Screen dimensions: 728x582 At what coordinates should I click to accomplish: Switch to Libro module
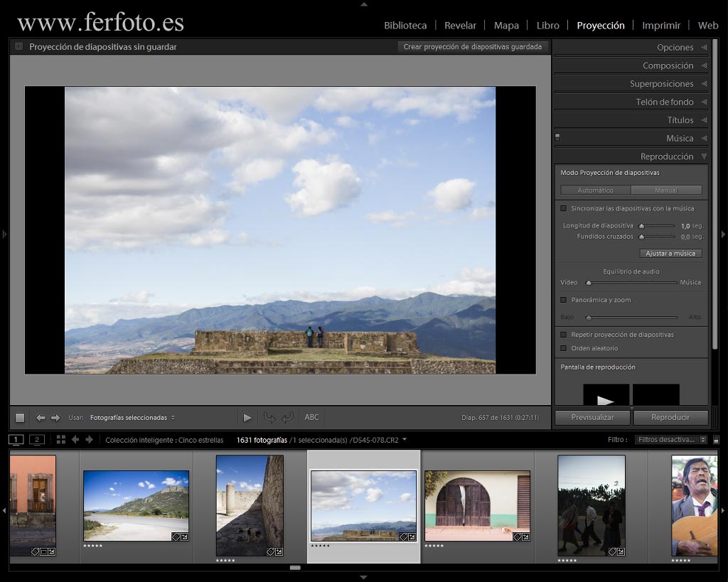click(x=548, y=26)
